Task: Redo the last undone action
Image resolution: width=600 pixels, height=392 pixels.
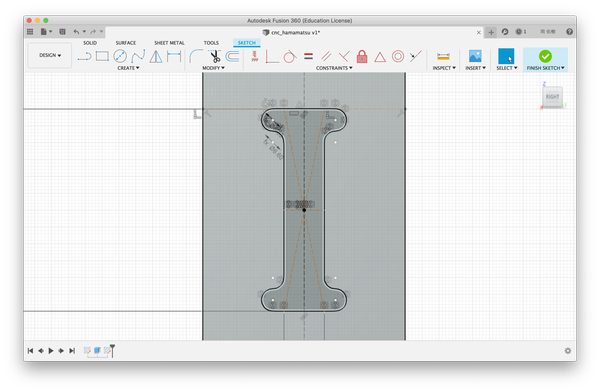Action: pos(93,32)
